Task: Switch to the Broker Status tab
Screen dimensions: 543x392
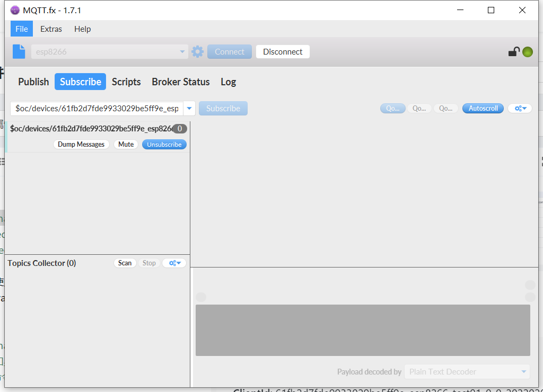Action: coord(180,82)
